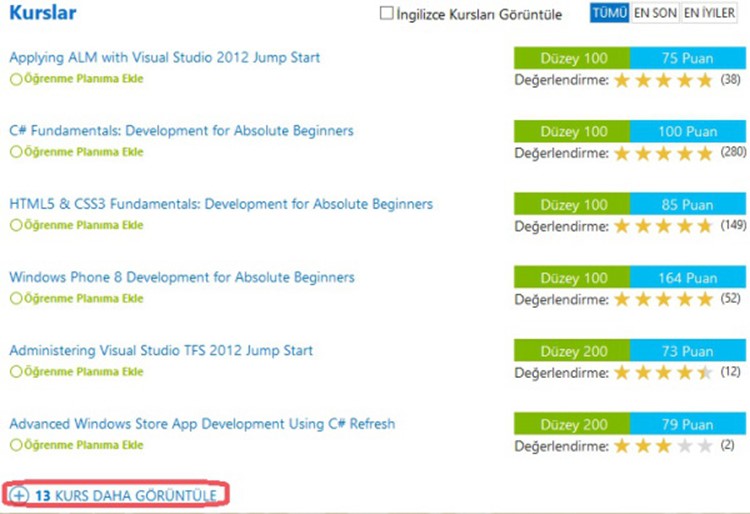Click Düzey 200 badge of Advanced Windows Store course

pyautogui.click(x=572, y=424)
